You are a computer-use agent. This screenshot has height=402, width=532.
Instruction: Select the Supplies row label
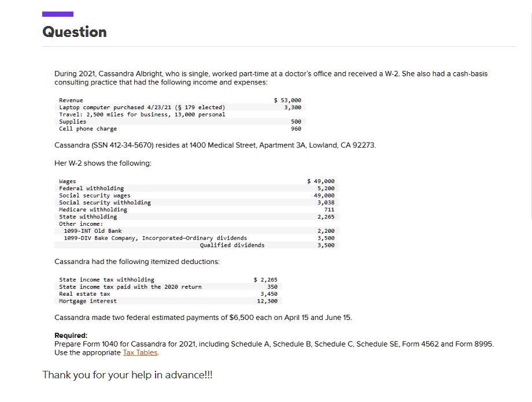73,122
